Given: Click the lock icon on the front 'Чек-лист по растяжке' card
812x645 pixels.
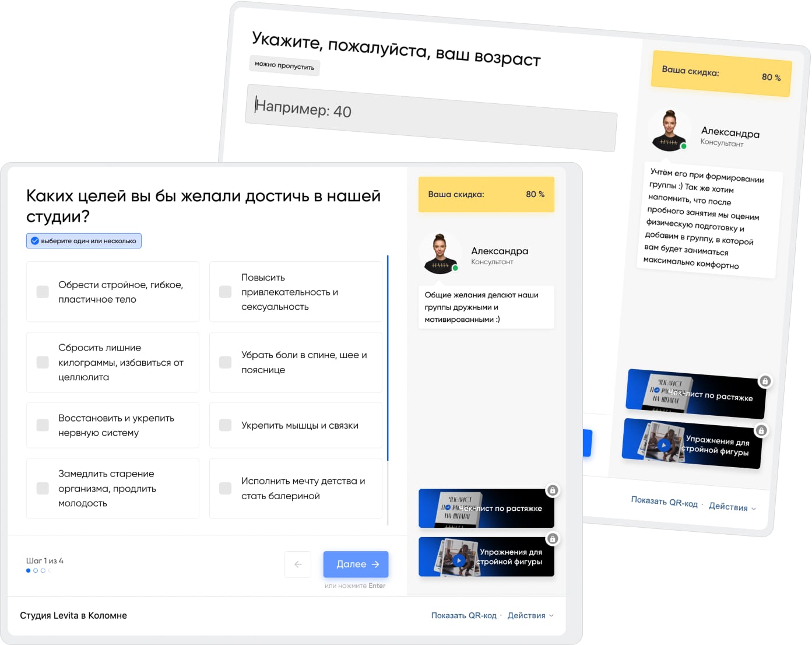Looking at the screenshot, I should click(x=553, y=490).
